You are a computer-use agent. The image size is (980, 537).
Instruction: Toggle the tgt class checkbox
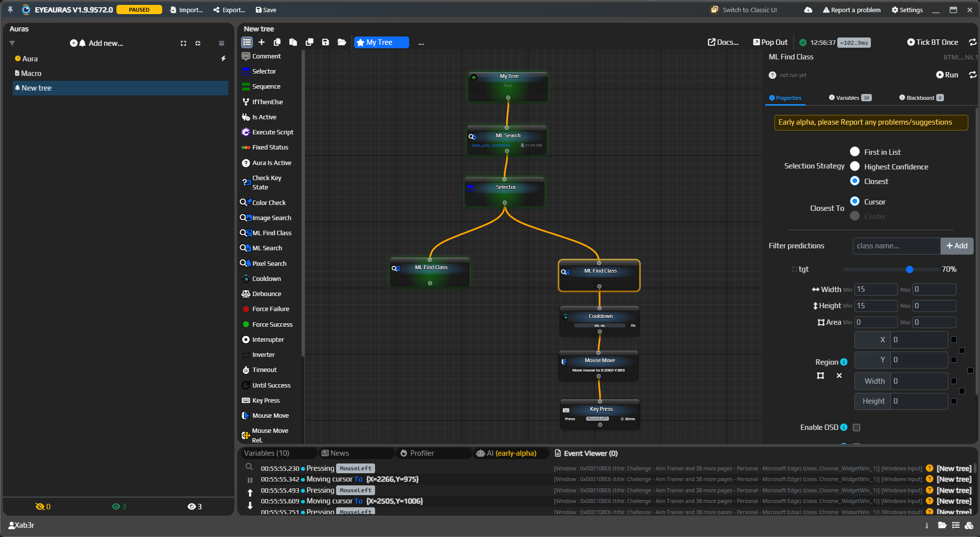(794, 269)
